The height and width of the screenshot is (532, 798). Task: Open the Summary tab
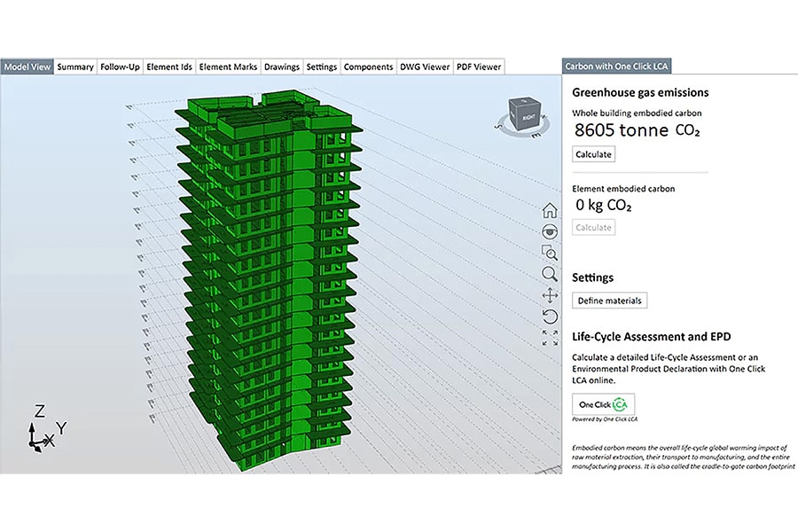[75, 66]
